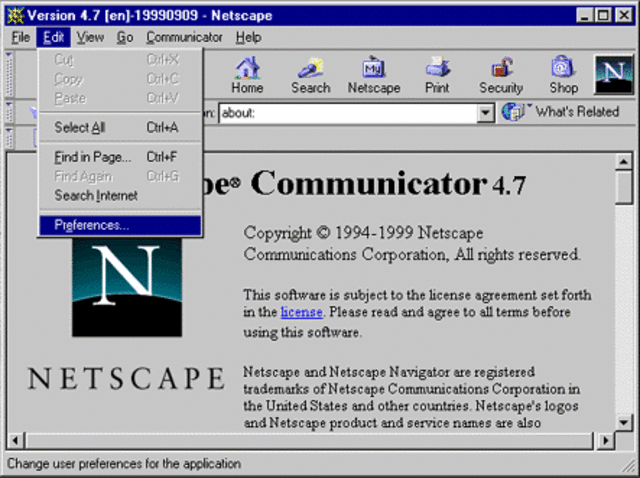Click the Communicator 4.7 heading text
Image resolution: width=640 pixels, height=478 pixels.
pos(388,185)
